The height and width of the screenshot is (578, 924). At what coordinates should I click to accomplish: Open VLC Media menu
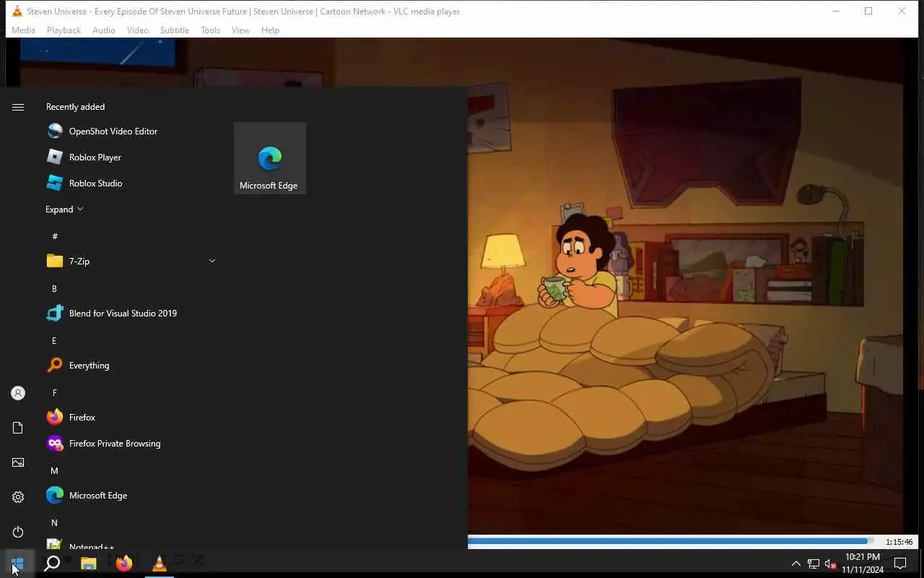[23, 30]
